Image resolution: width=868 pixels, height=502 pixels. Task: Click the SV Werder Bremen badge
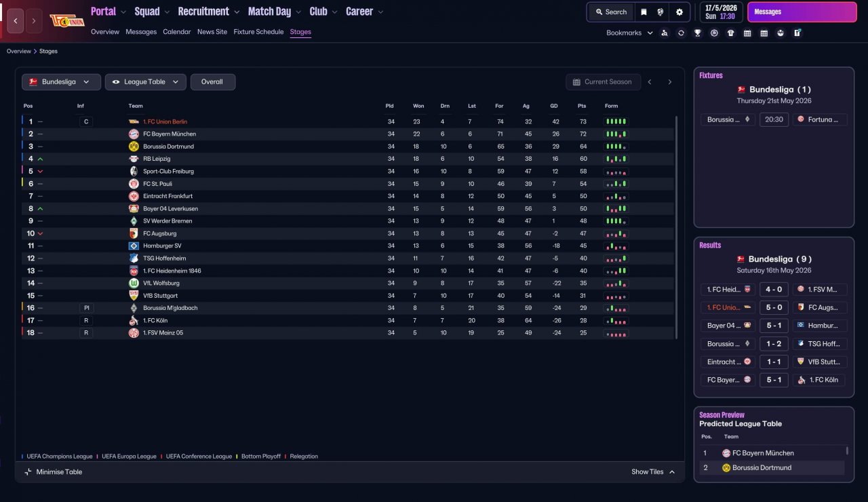[x=134, y=221]
